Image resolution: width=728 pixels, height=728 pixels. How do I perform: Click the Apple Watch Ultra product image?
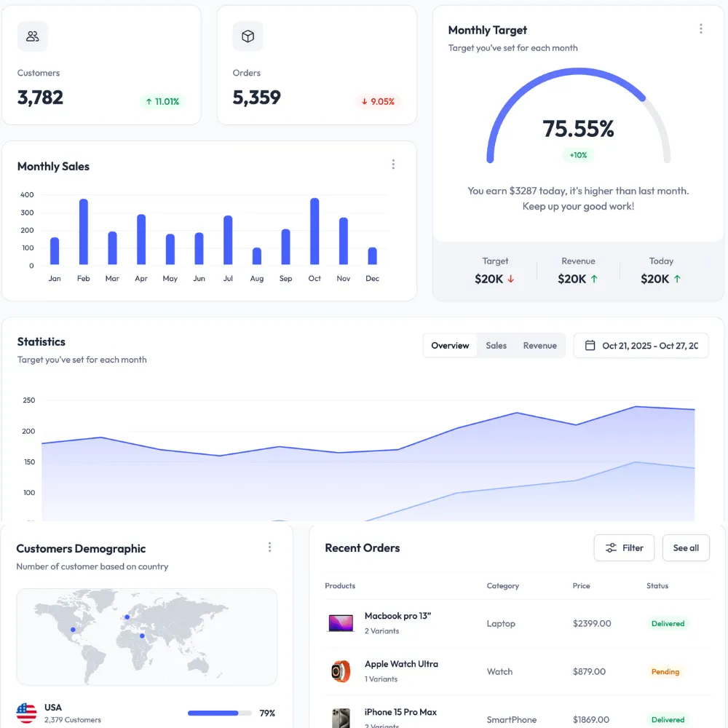point(341,671)
